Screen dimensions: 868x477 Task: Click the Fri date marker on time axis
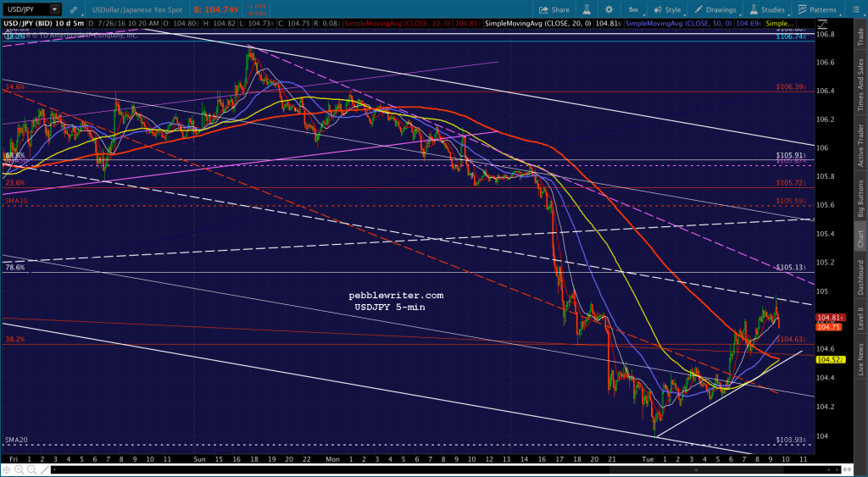coord(14,458)
